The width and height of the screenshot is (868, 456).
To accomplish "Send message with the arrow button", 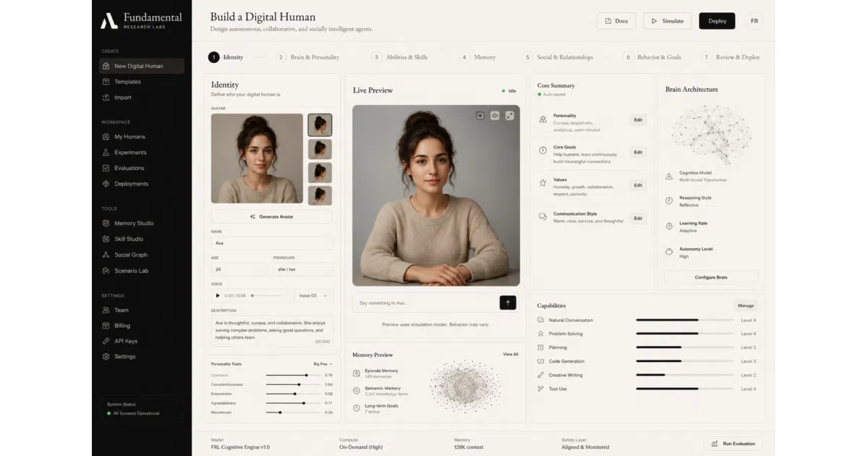I will (508, 303).
